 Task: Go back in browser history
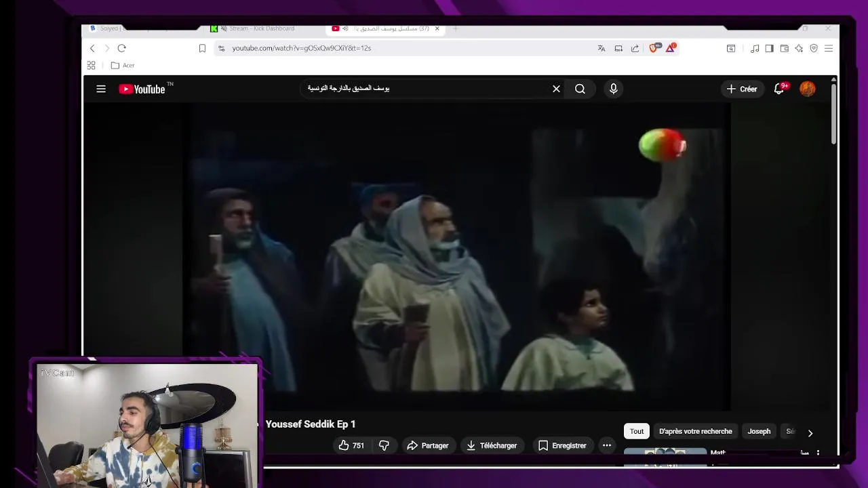point(92,48)
